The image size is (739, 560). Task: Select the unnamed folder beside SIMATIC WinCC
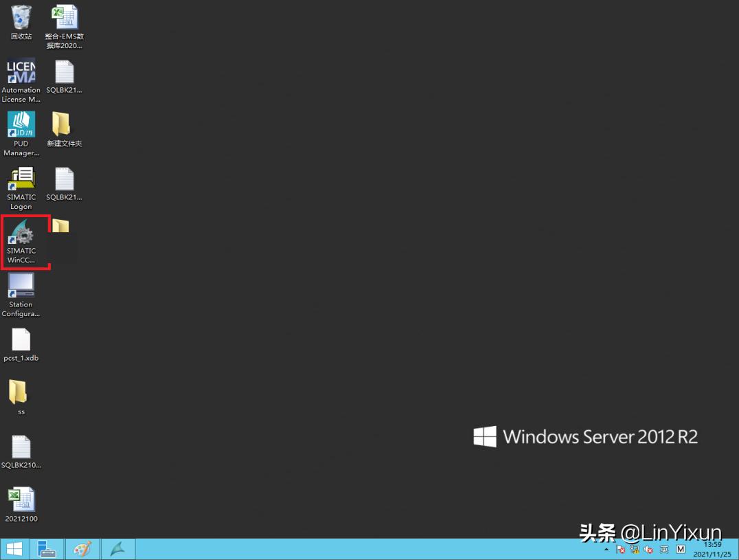(61, 226)
